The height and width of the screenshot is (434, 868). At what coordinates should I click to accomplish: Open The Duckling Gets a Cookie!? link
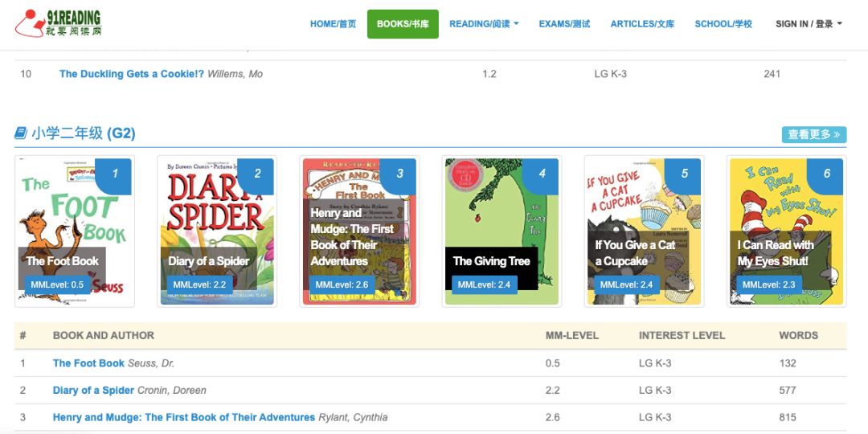(x=132, y=74)
